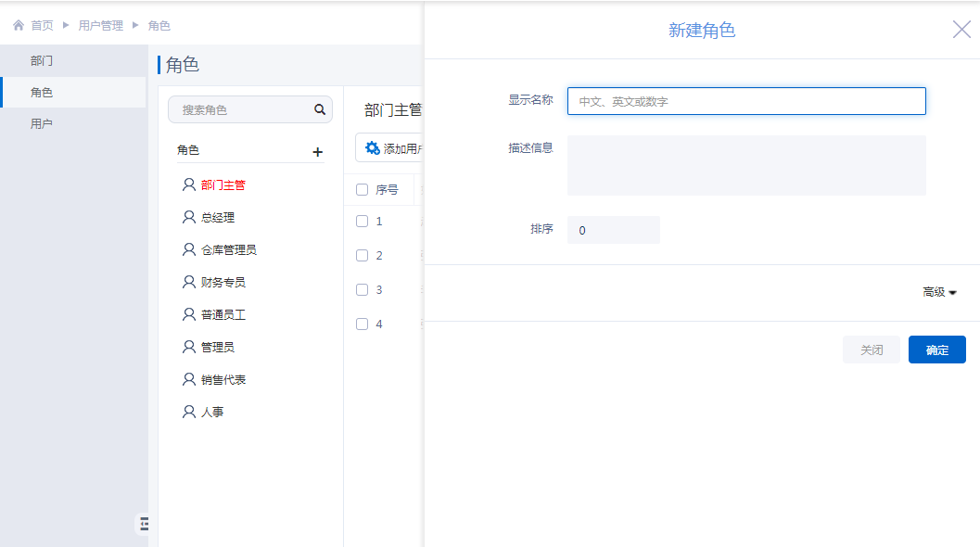Collapse the sidebar using bottom toggle icon
The width and height of the screenshot is (980, 547).
(x=144, y=524)
